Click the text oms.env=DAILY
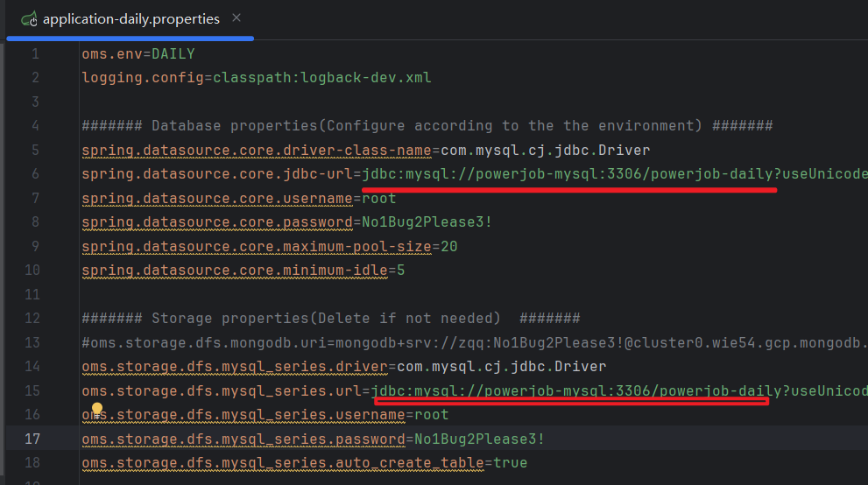The width and height of the screenshot is (868, 485). (x=138, y=54)
